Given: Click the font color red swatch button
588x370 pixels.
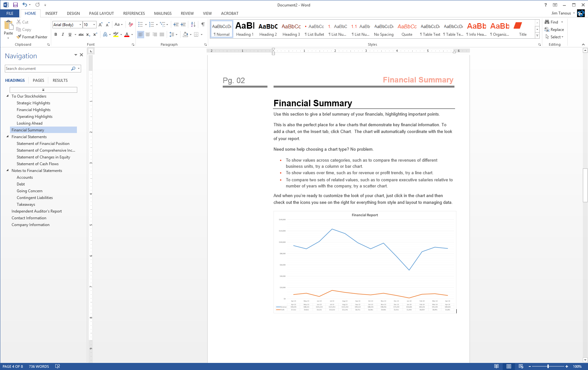Looking at the screenshot, I should tap(127, 34).
